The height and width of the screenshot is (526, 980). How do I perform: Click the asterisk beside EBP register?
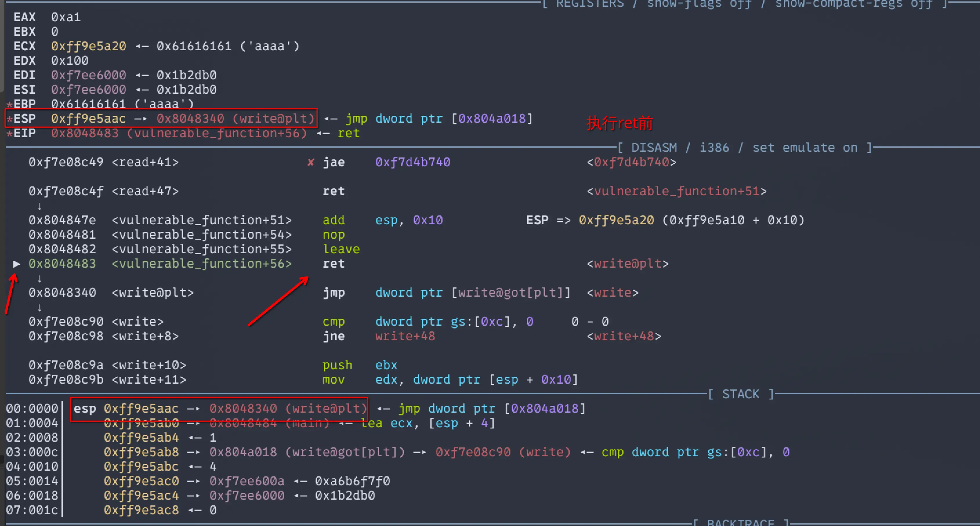pos(10,105)
